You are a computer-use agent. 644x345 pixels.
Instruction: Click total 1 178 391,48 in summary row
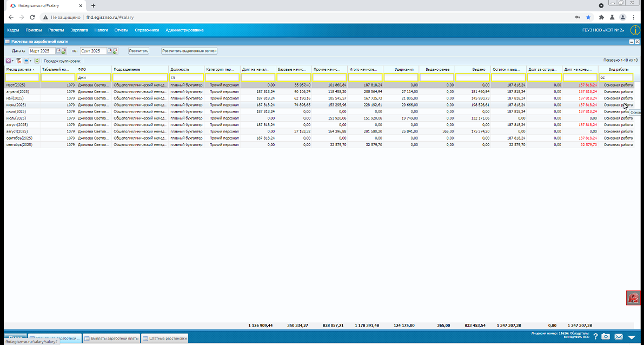click(x=367, y=326)
